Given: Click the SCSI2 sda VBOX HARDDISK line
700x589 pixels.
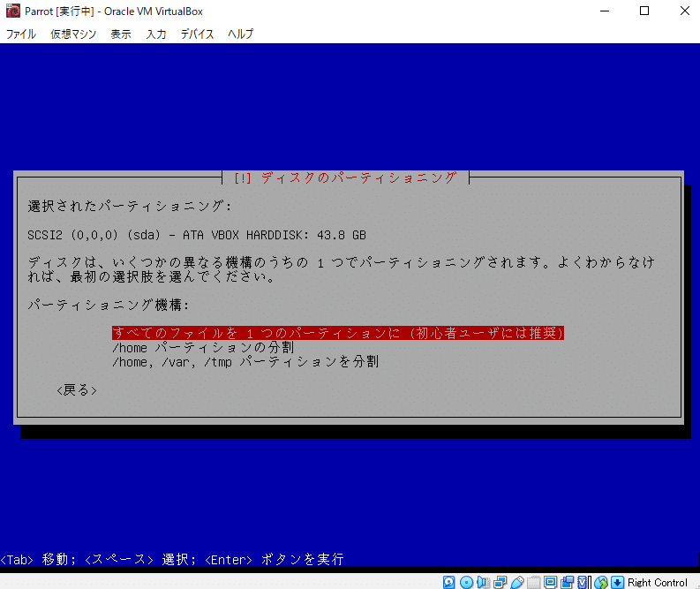Looking at the screenshot, I should pos(197,235).
